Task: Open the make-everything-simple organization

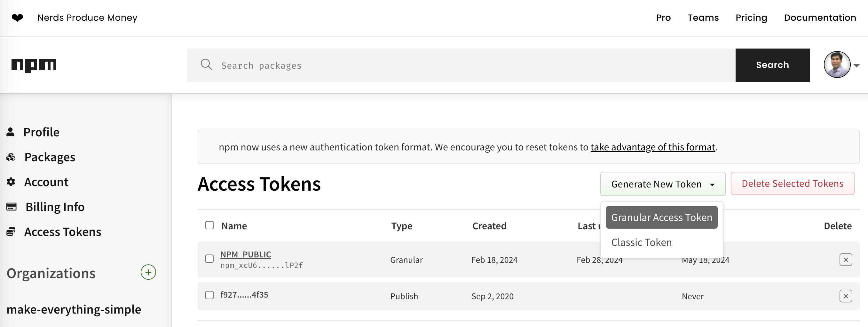Action: pos(74,309)
